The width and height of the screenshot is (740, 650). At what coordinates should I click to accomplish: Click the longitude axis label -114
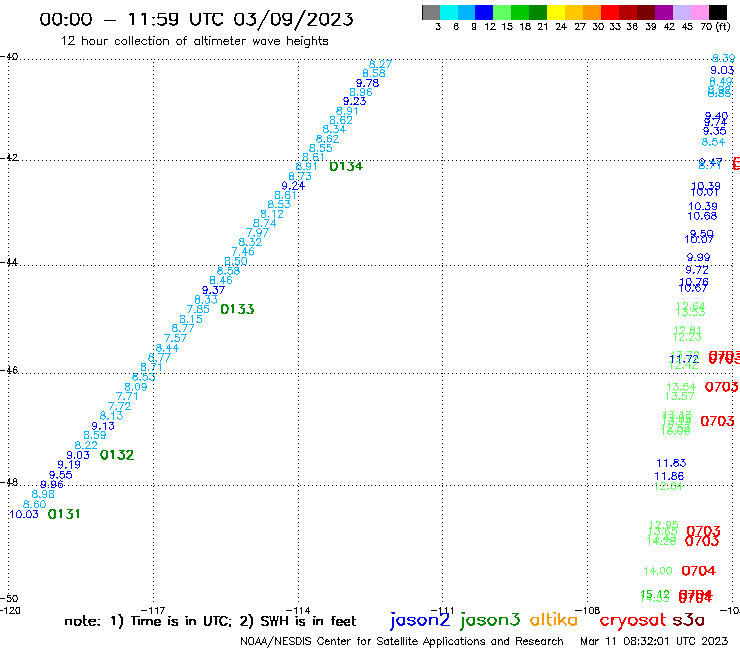298,610
